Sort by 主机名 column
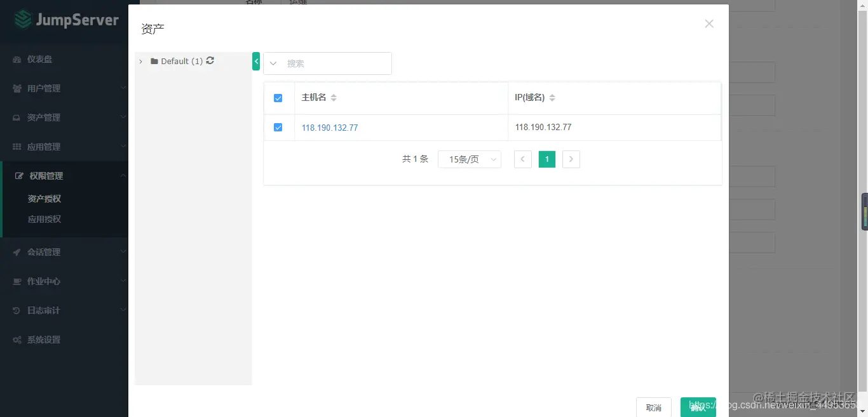 click(x=334, y=98)
